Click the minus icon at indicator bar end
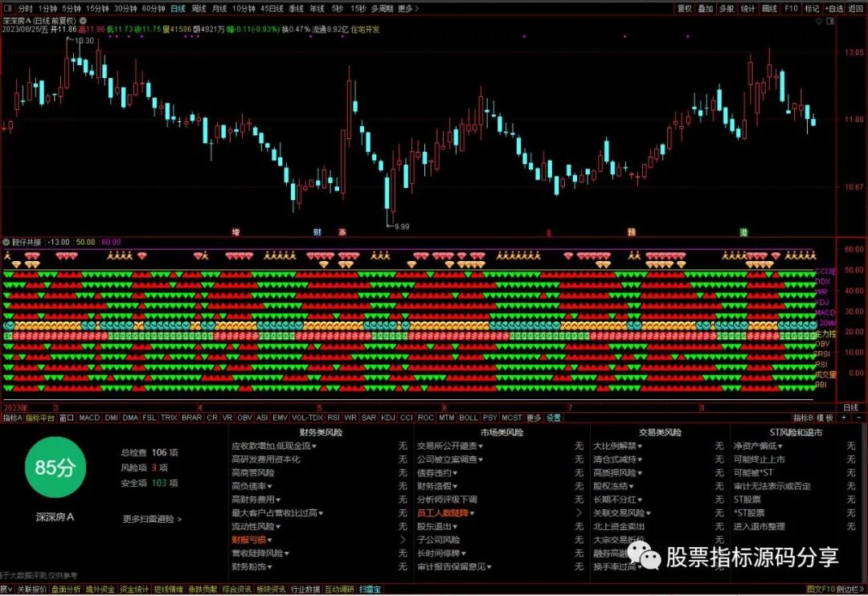Image resolution: width=868 pixels, height=596 pixels. point(858,418)
